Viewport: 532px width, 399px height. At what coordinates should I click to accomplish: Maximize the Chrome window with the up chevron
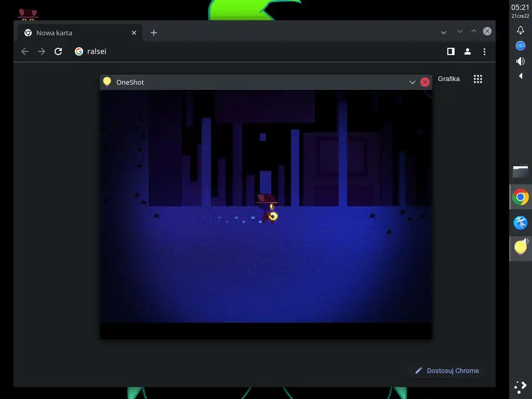tap(474, 31)
